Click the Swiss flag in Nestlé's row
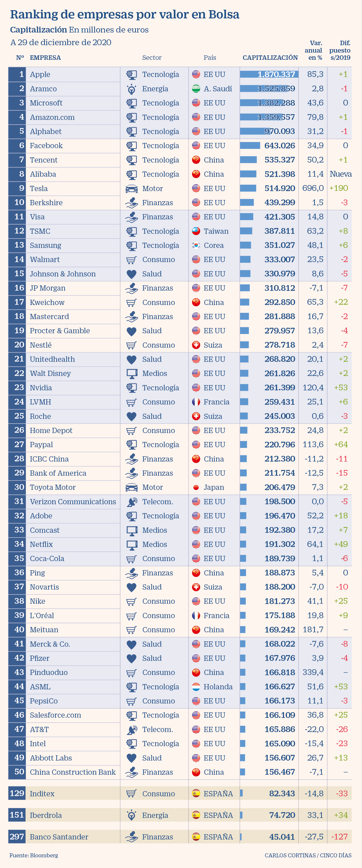 (x=196, y=345)
